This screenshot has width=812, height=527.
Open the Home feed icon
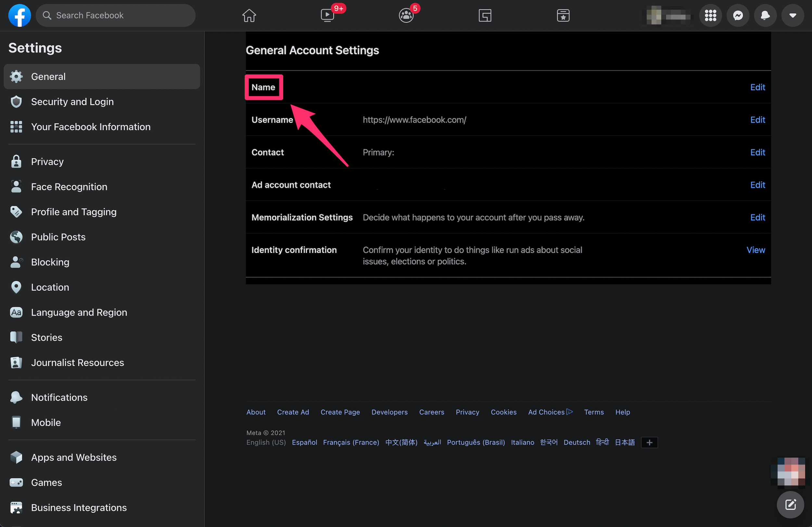(x=249, y=15)
